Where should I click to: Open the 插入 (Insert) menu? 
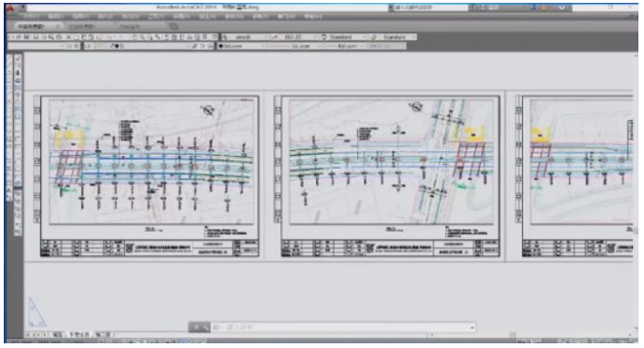click(x=105, y=17)
